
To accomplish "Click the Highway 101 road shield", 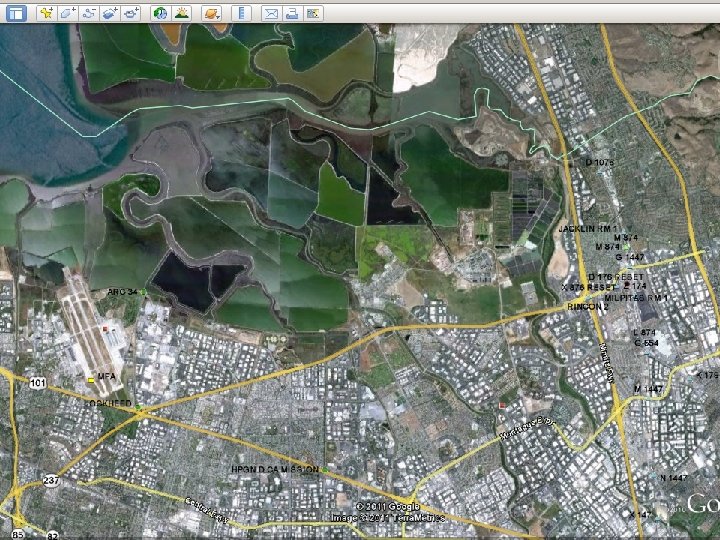I will [x=37, y=382].
